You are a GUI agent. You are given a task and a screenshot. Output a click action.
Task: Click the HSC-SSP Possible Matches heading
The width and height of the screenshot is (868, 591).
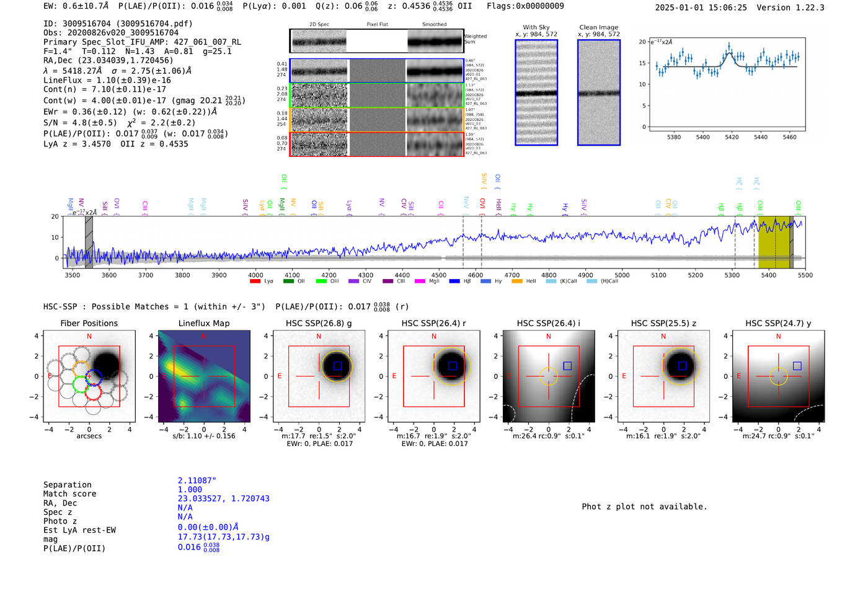tap(154, 306)
